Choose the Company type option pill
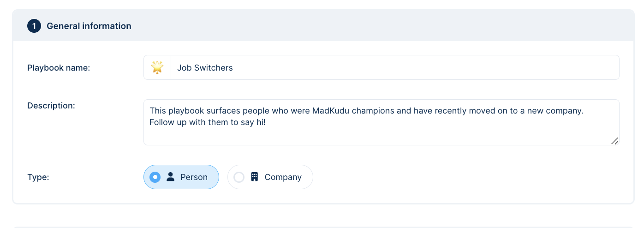644x228 pixels. tap(270, 177)
